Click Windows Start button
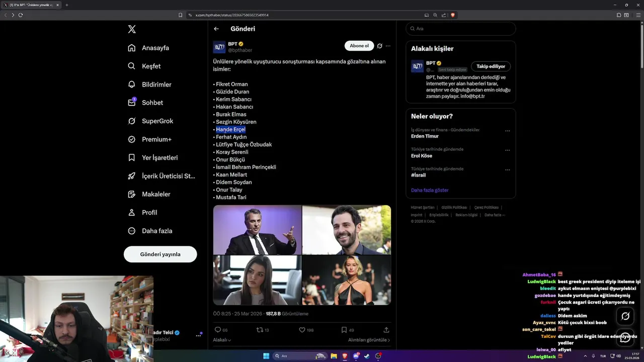644x362 pixels. tap(266, 356)
